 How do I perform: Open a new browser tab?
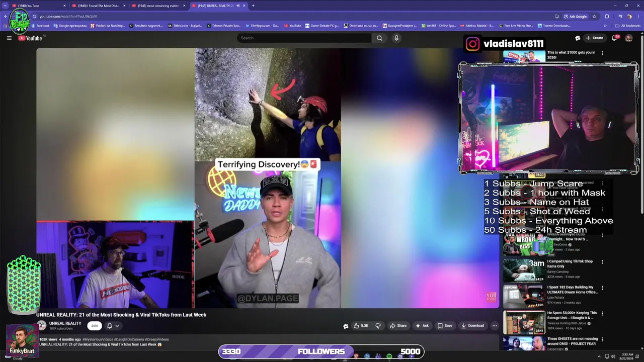(253, 6)
